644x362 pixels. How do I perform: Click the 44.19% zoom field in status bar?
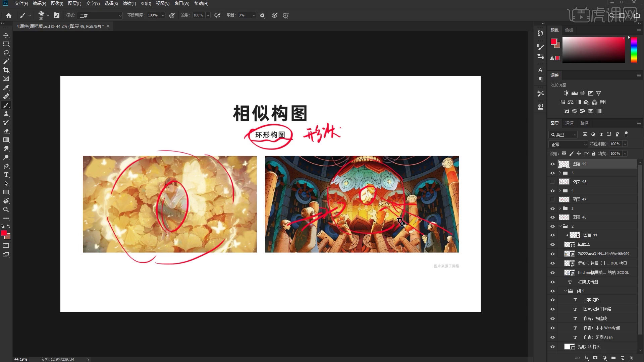(20, 359)
